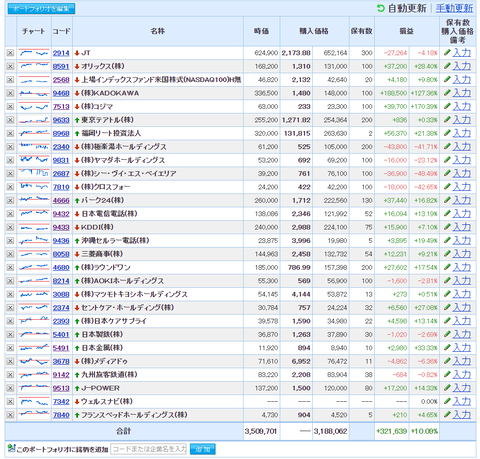Delete the オリックス row via X icon
Viewport: 480px width, 459px height.
(10, 66)
